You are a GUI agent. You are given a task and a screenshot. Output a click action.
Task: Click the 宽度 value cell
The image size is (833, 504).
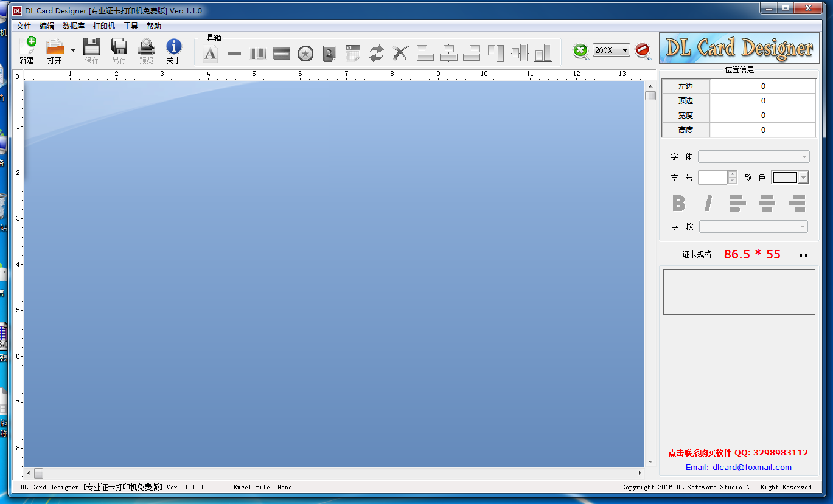point(763,116)
